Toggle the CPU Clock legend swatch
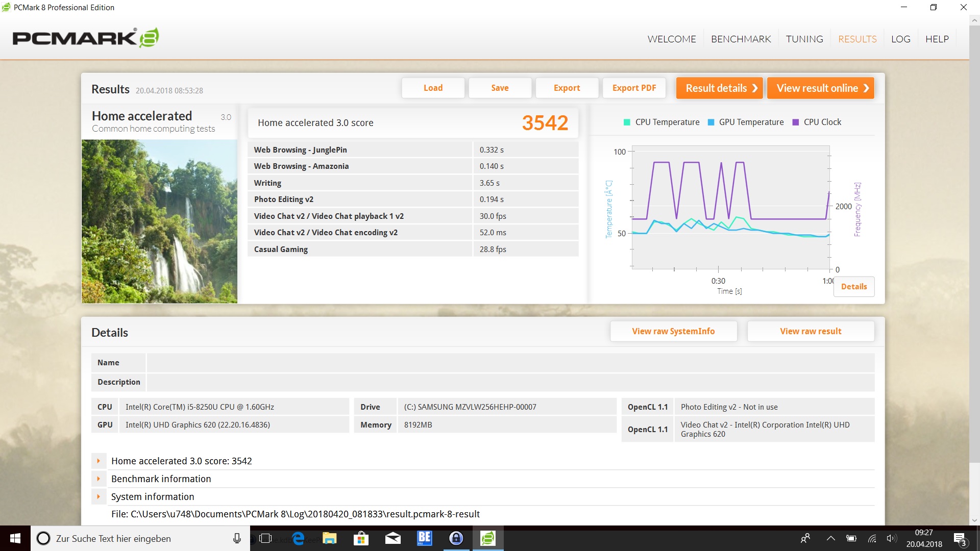This screenshot has height=551, width=980. (795, 122)
